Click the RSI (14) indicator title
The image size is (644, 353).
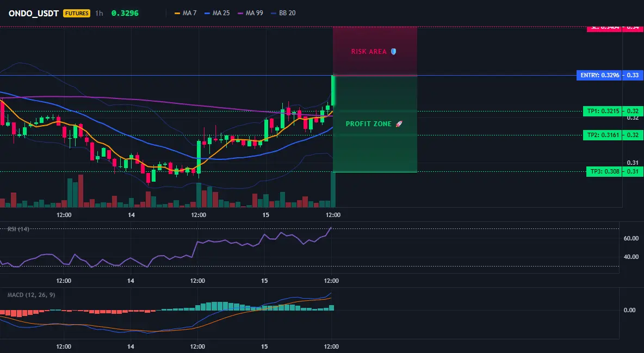[18, 229]
